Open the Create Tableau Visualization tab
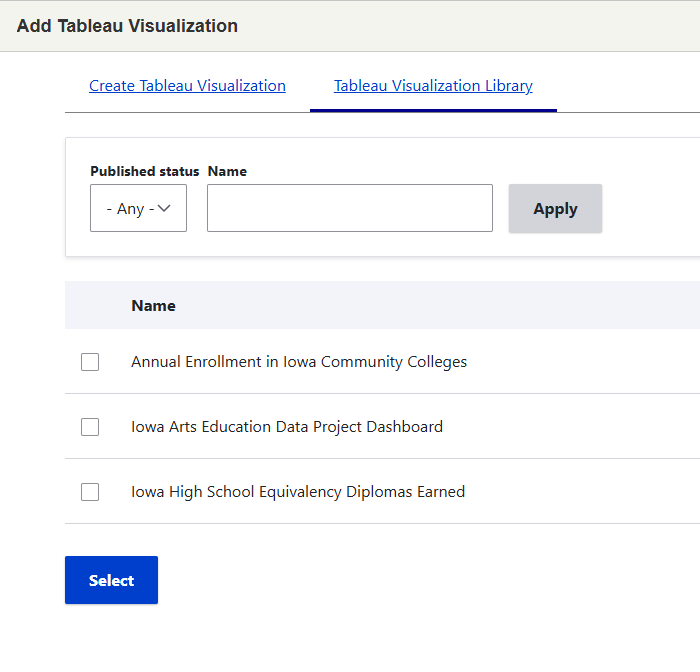 click(187, 86)
